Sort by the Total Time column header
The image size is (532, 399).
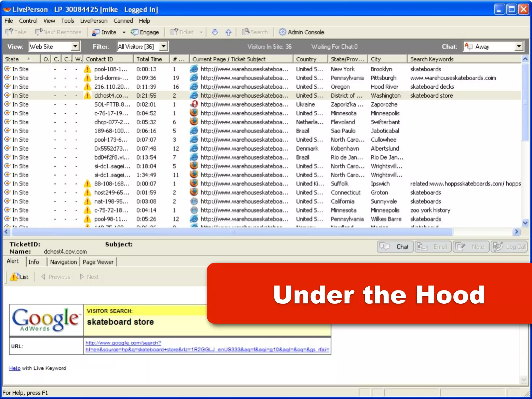(x=149, y=59)
